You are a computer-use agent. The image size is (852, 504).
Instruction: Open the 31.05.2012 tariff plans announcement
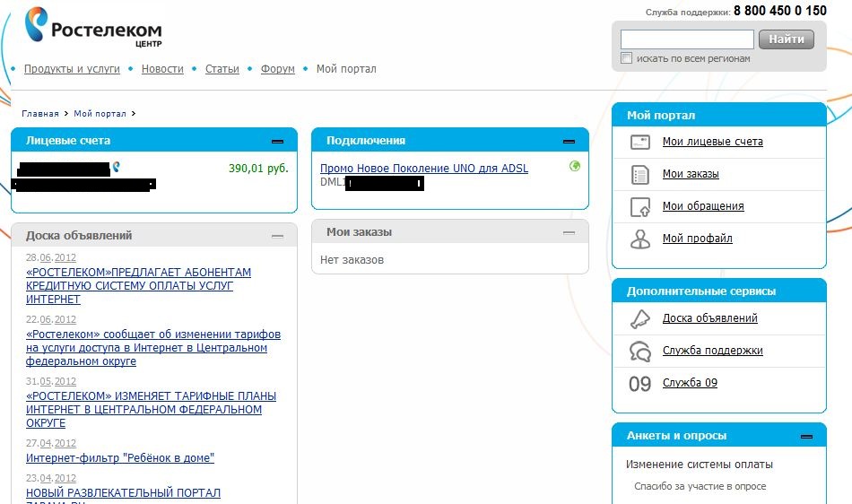click(x=151, y=410)
